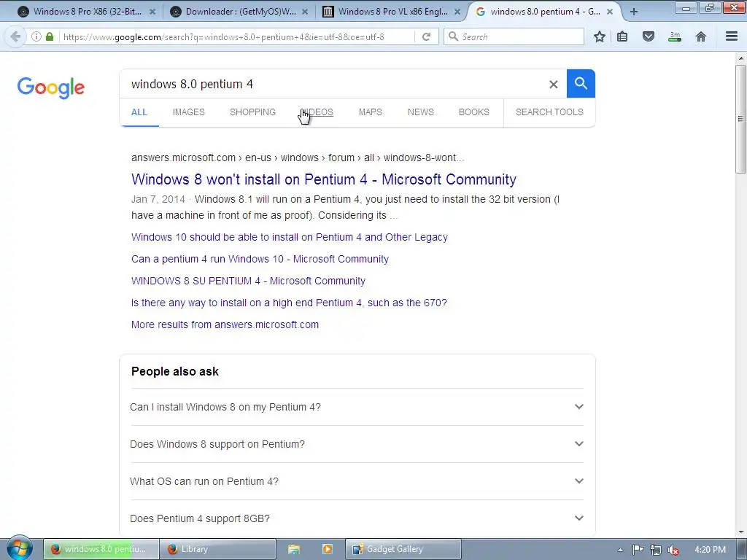Open site information icon in address bar
747x560 pixels.
(x=36, y=36)
